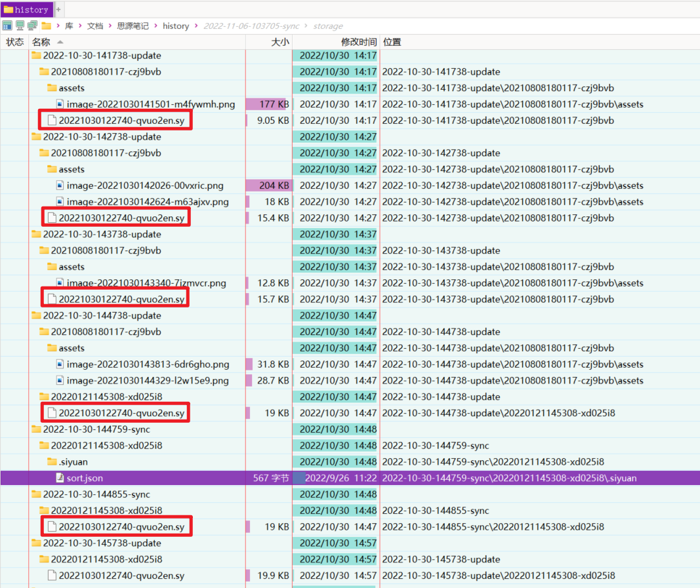Open a new tab with the plus button

coord(58,9)
